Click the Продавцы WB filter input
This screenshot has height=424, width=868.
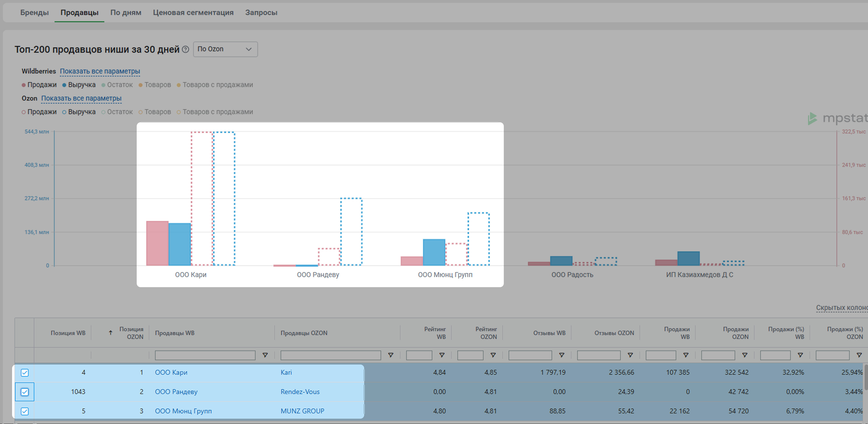[x=205, y=355]
